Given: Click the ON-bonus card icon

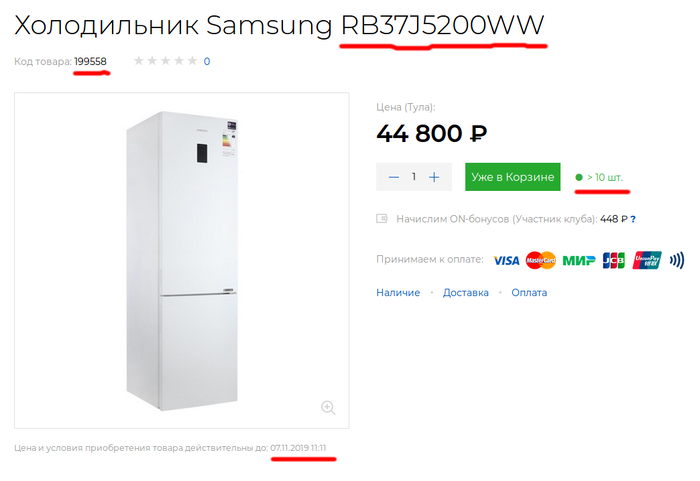Looking at the screenshot, I should [382, 218].
